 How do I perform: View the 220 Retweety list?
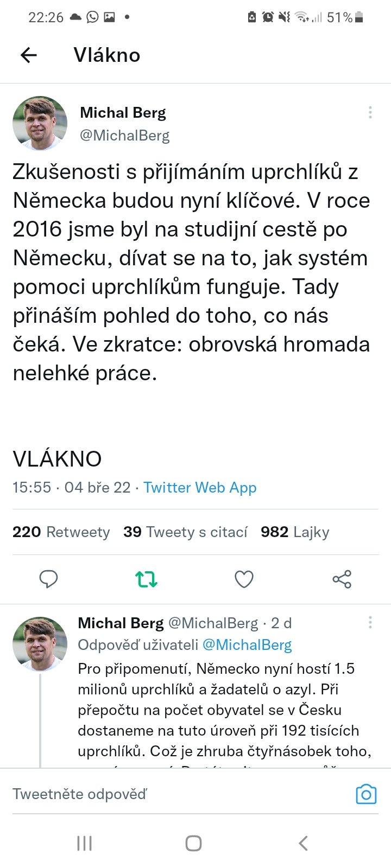point(61,532)
